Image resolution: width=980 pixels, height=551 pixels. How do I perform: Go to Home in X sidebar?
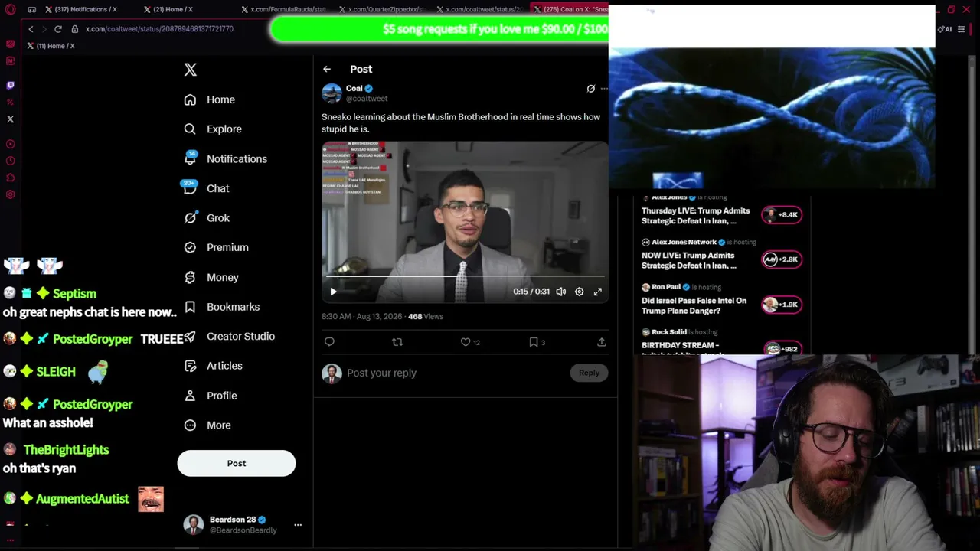(210, 99)
